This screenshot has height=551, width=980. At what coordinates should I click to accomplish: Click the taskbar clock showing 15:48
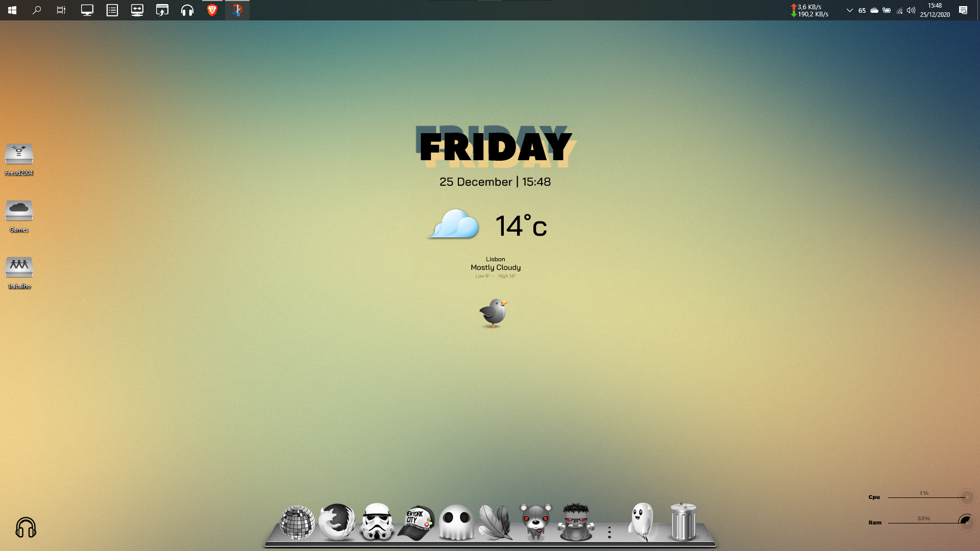point(935,10)
